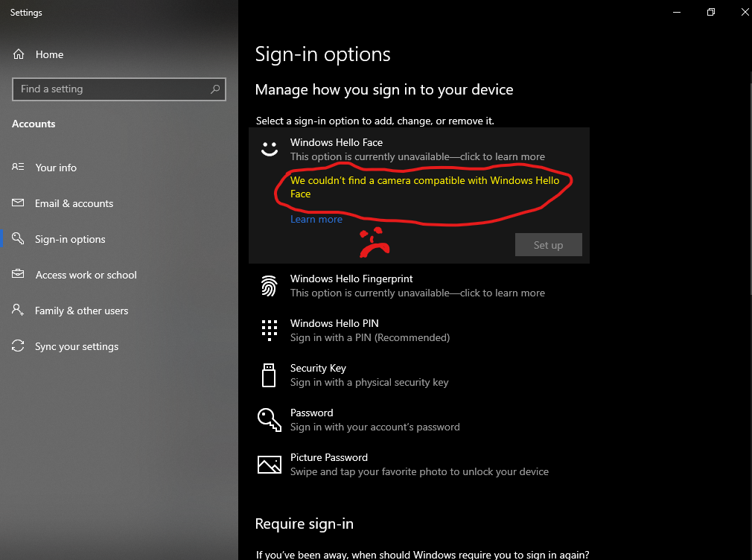
Task: Click the Windows Hello Face smiley icon
Action: click(269, 149)
